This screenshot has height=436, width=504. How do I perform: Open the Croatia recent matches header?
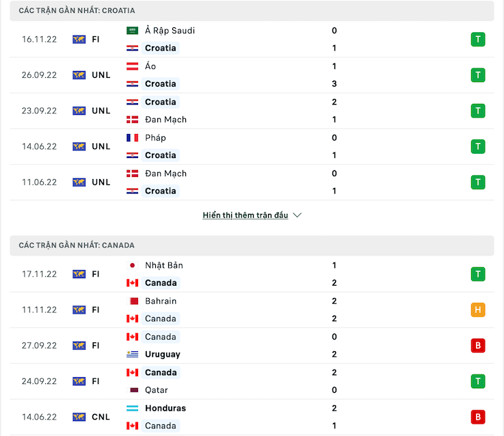(77, 11)
